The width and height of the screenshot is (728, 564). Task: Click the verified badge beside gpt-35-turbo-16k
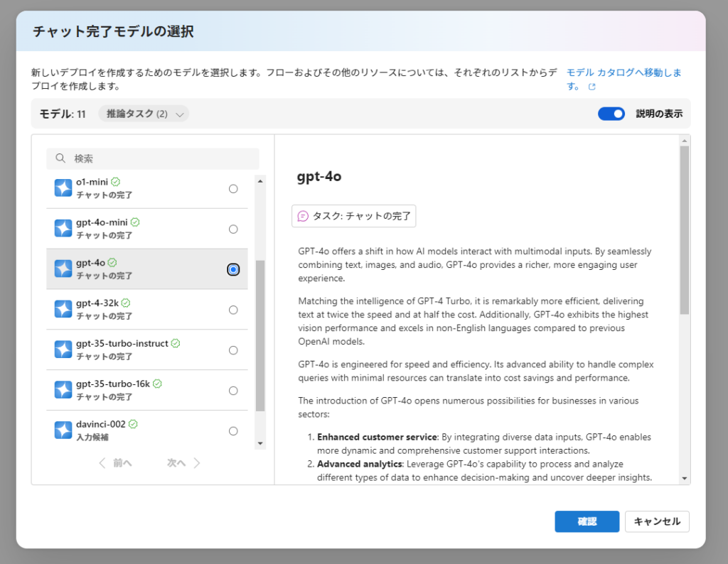pyautogui.click(x=157, y=384)
